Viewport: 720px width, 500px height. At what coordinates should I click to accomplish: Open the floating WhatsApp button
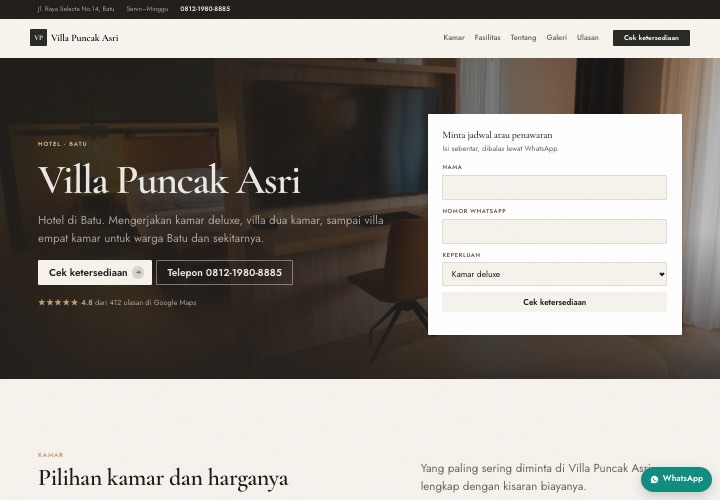pos(676,479)
